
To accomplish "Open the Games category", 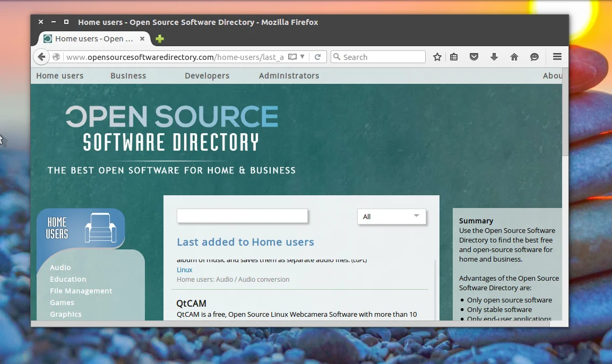I will coord(62,303).
